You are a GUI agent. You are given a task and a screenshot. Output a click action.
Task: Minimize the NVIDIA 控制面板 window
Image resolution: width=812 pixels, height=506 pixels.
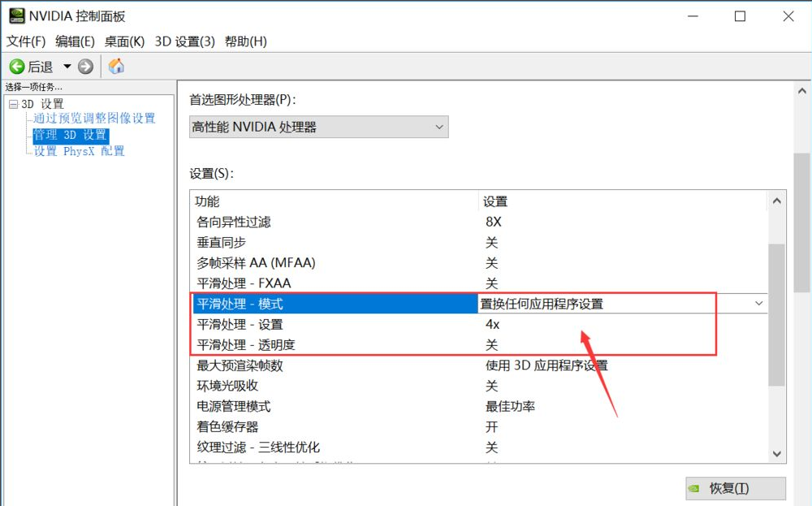693,16
